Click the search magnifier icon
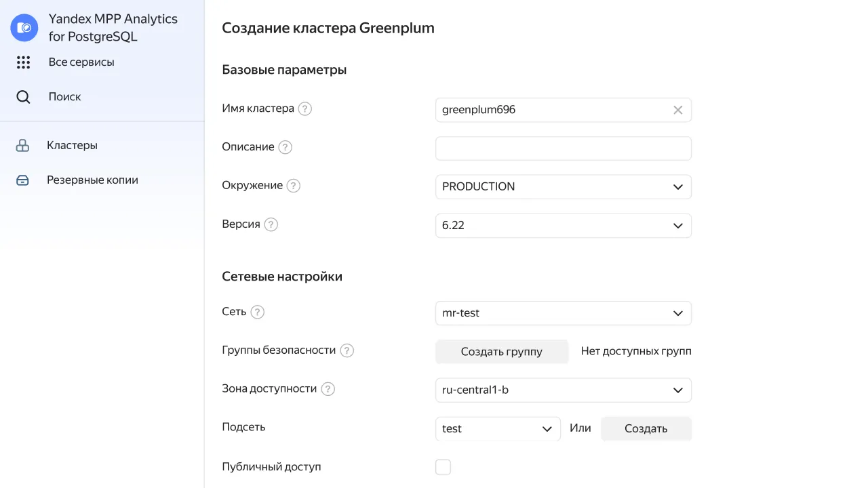The width and height of the screenshot is (868, 488). [23, 97]
